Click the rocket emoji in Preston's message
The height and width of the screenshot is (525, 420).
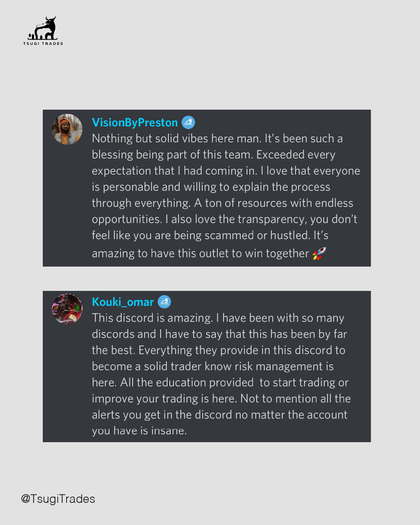(x=319, y=254)
